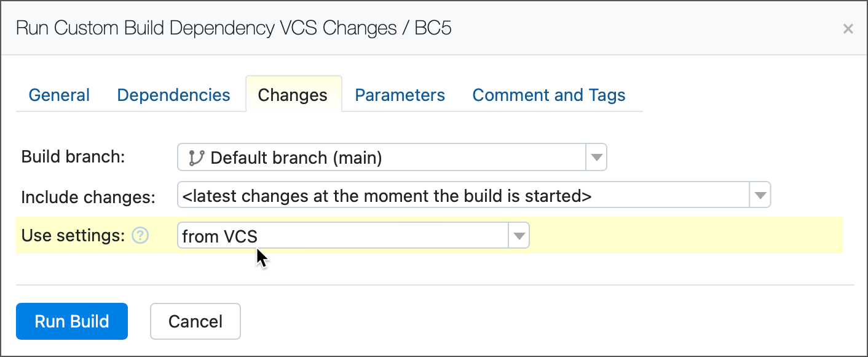Click the branch icon in Build branch field

click(x=196, y=158)
